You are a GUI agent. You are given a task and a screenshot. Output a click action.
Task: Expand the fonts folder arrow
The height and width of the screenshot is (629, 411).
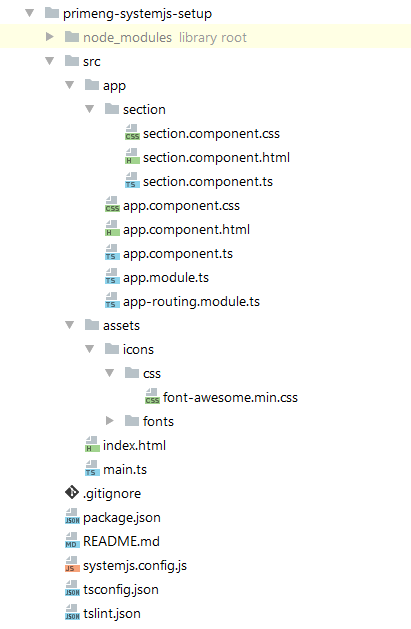coord(110,421)
